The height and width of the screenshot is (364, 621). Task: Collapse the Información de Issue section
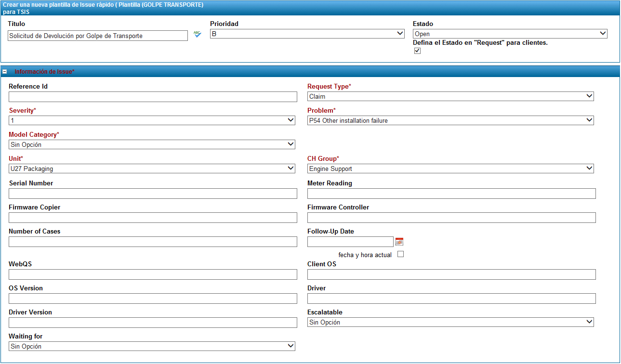5,72
